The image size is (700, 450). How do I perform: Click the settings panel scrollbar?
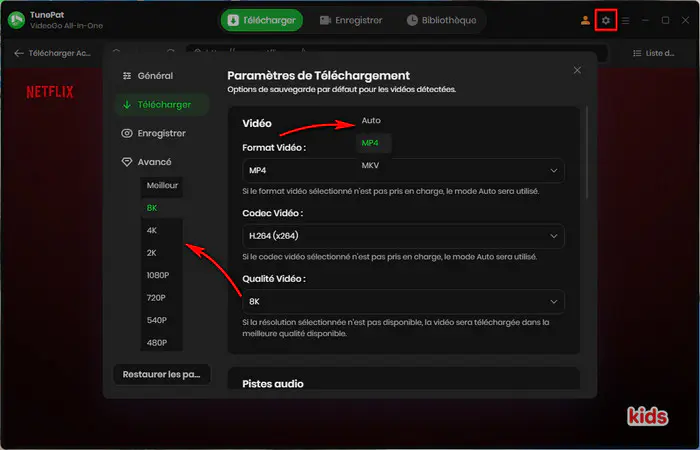click(586, 152)
